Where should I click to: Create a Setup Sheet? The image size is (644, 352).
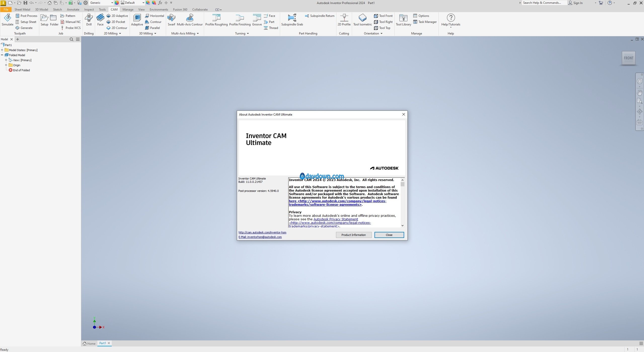click(26, 22)
